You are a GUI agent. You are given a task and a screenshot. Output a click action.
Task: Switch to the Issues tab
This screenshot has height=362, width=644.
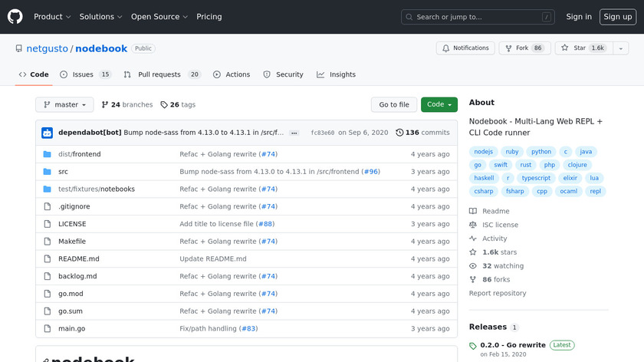[x=84, y=74]
